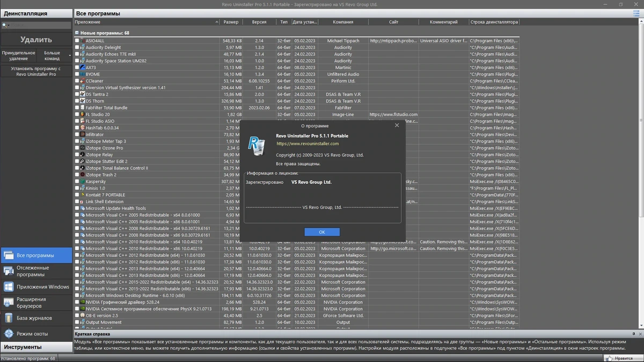644x362 pixels.
Task: Click the iZotope Relay icon
Action: [x=82, y=154]
